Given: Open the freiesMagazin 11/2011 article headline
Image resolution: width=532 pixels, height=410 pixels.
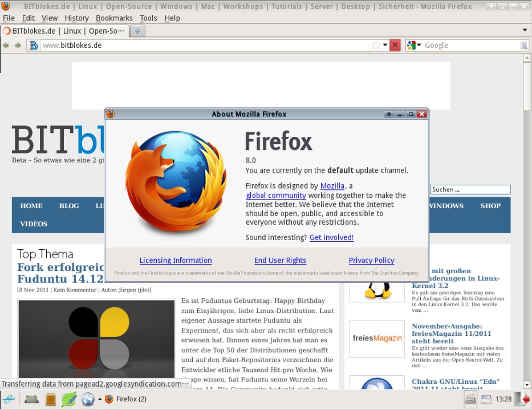Looking at the screenshot, I should point(451,334).
